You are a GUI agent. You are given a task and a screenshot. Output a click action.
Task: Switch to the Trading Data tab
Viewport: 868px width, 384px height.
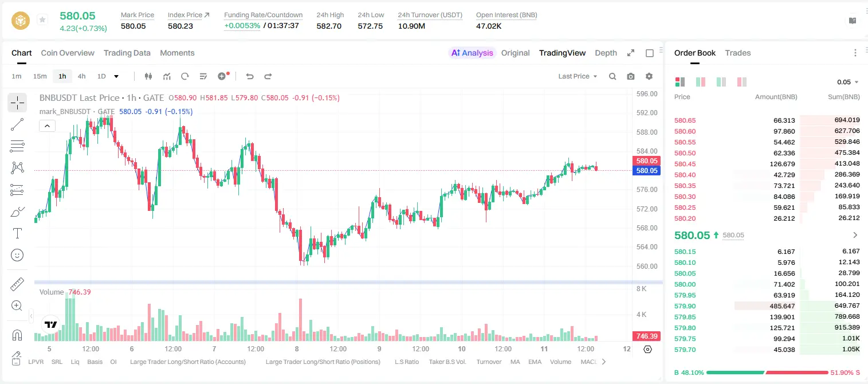(x=127, y=53)
